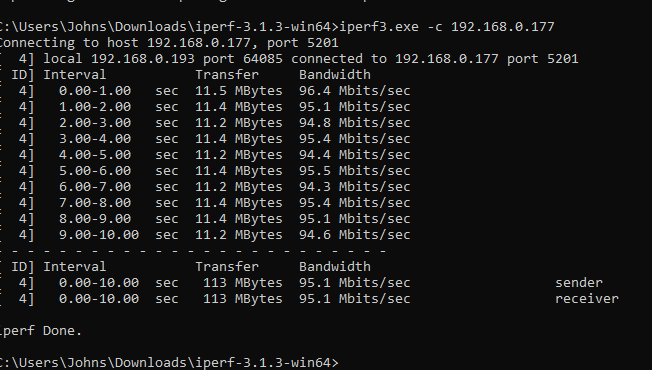This screenshot has height=370, width=652.
Task: Click local port 64085 text
Action: coord(242,59)
